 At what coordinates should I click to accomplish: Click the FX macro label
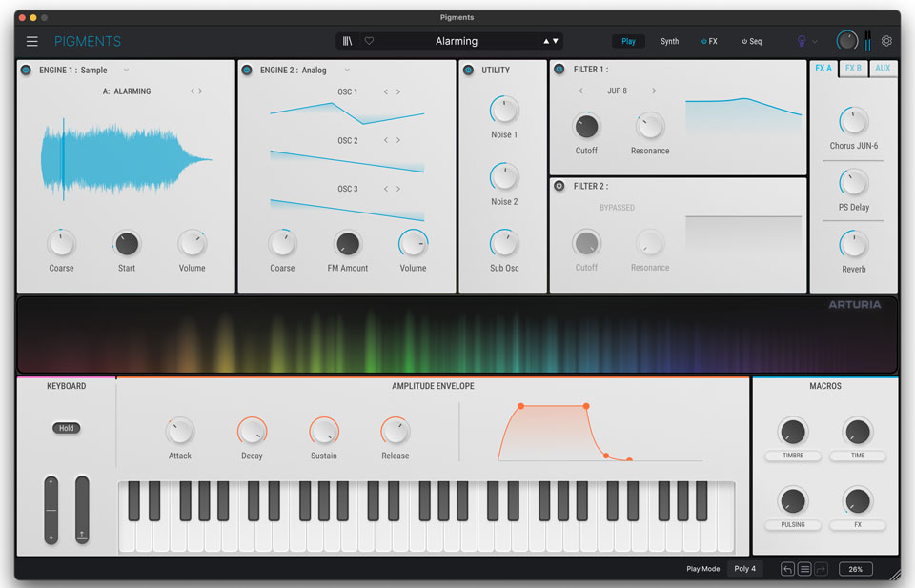point(857,524)
